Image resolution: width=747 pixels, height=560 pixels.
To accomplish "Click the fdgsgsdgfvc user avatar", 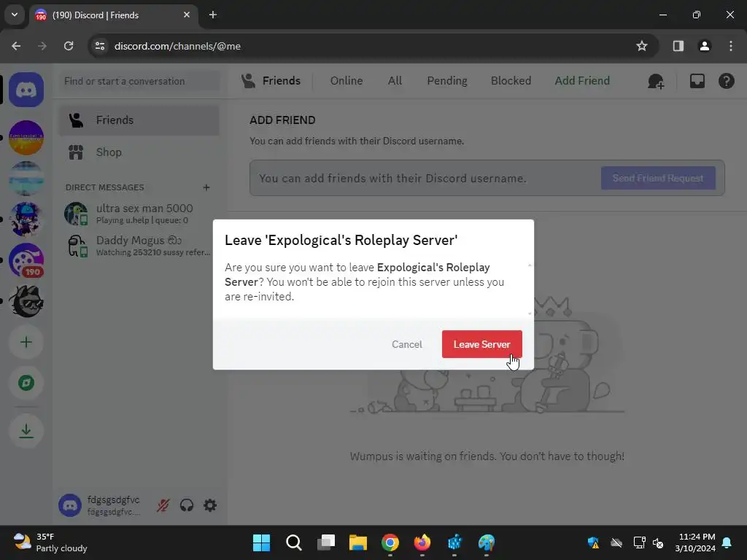I will 70,505.
